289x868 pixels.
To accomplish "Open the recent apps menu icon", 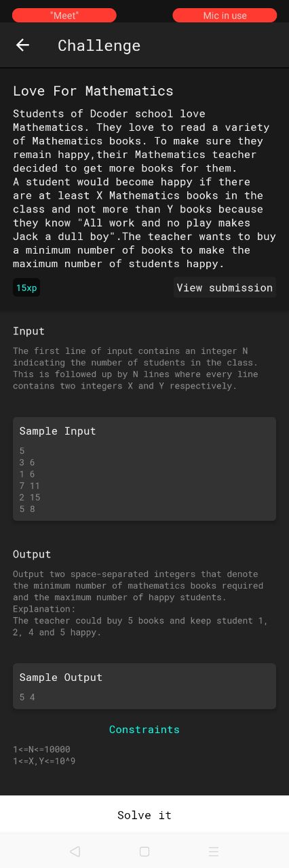I will point(214,851).
